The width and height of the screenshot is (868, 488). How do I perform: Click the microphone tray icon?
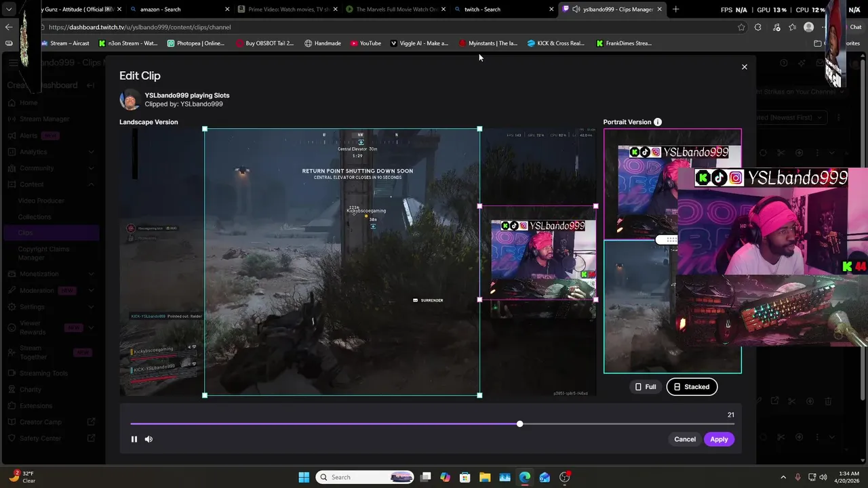798,477
